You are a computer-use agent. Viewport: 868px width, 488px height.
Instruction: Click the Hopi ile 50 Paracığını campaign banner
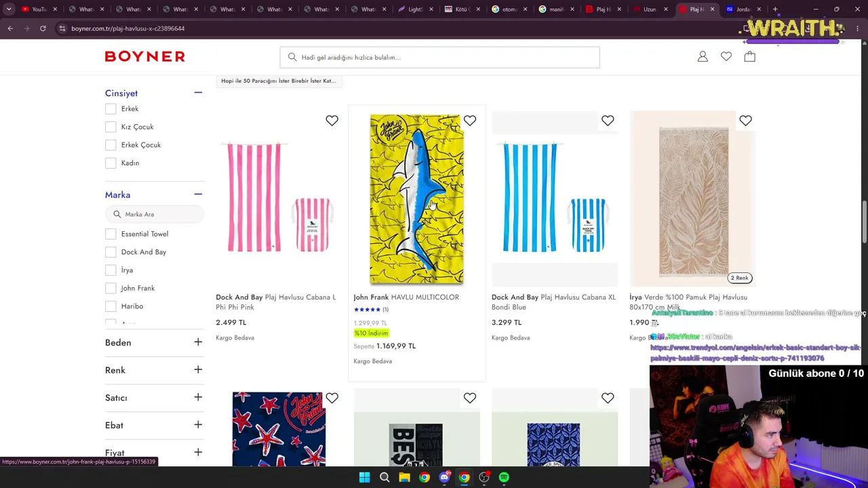279,81
